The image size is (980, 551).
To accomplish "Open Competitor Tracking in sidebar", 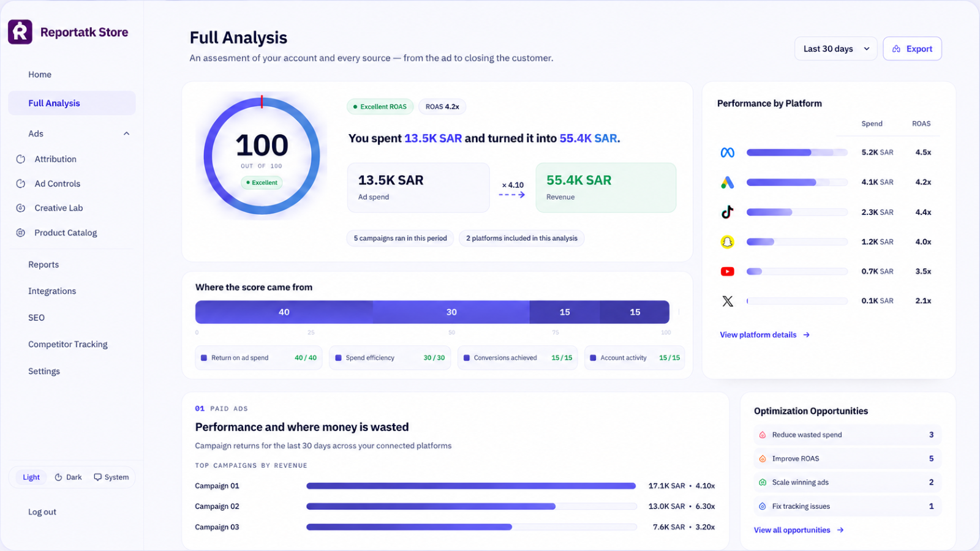I will click(x=68, y=344).
